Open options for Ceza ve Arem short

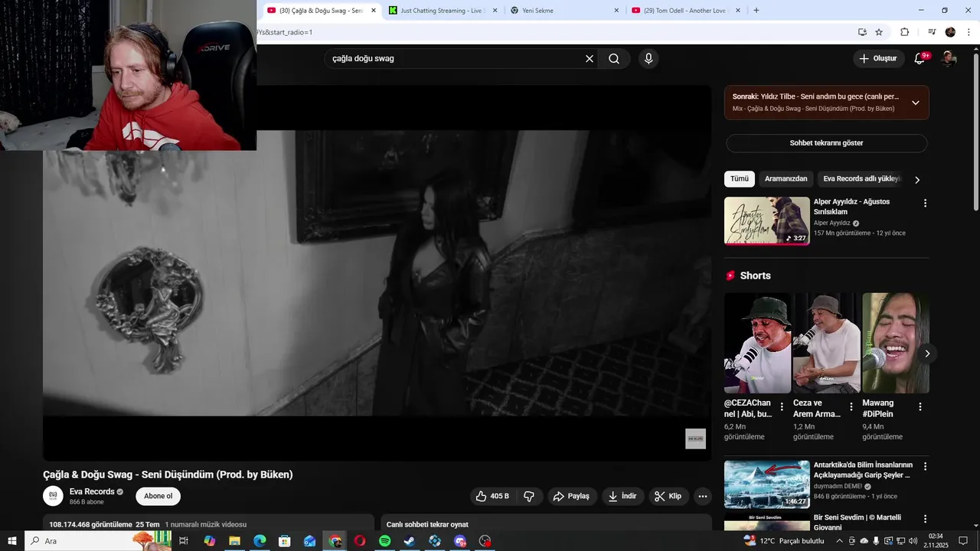(851, 407)
